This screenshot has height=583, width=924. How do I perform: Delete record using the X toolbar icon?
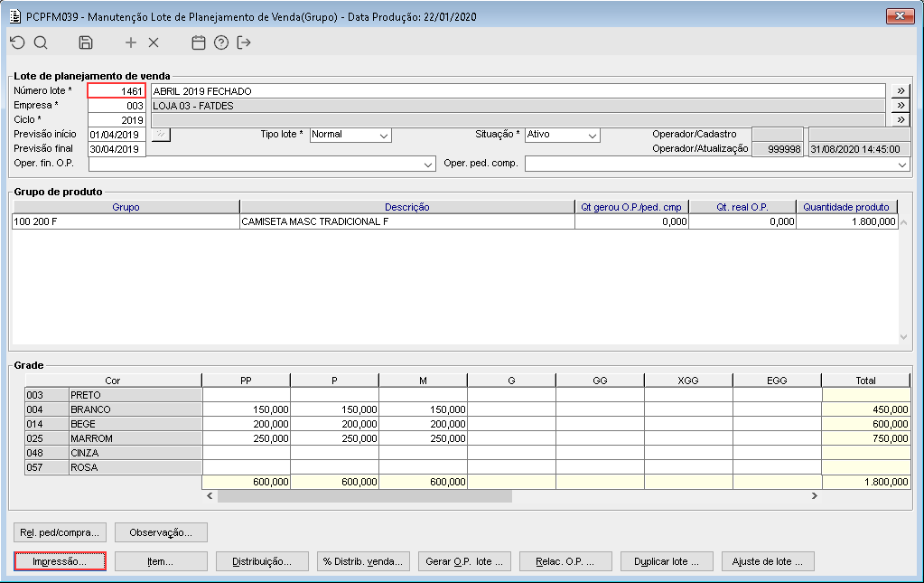(x=154, y=42)
